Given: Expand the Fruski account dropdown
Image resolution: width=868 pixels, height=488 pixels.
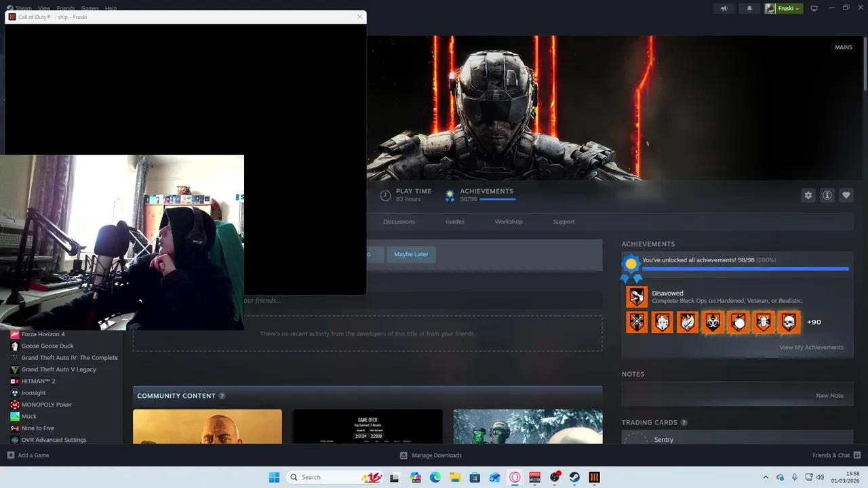Looking at the screenshot, I should (x=784, y=8).
